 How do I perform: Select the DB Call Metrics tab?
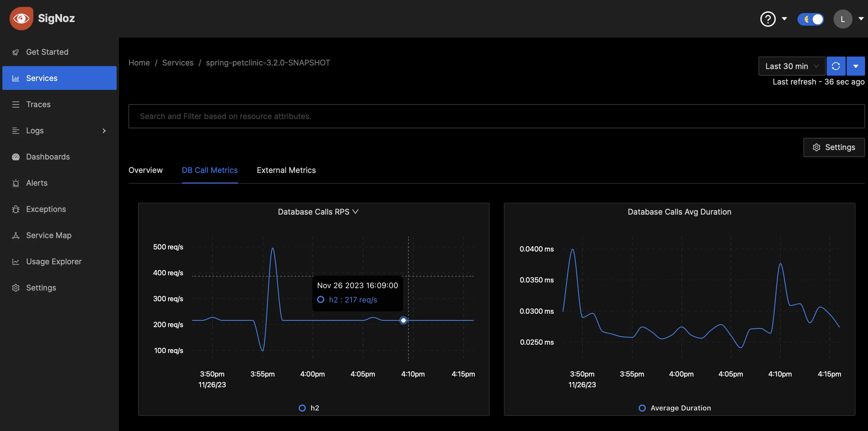tap(210, 170)
